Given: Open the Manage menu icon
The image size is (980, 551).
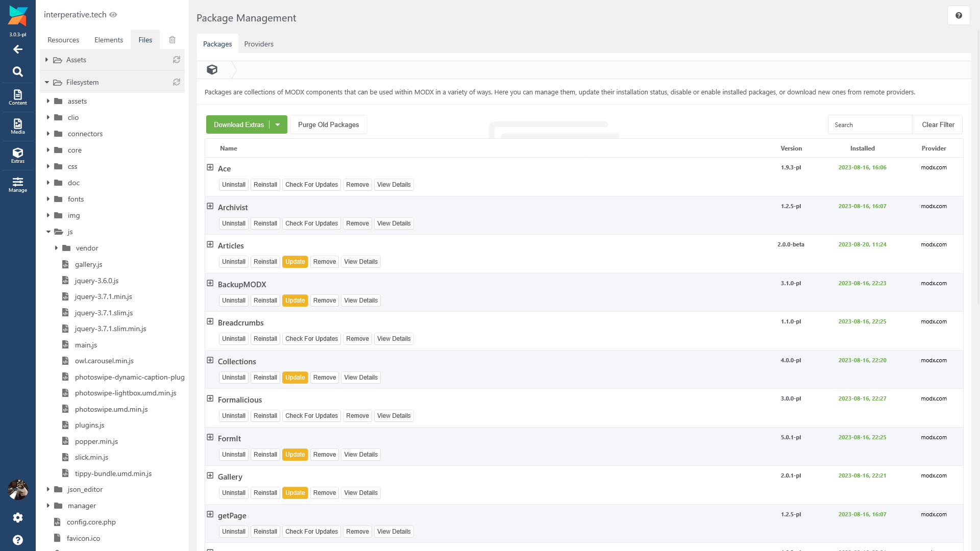Looking at the screenshot, I should click(x=18, y=185).
